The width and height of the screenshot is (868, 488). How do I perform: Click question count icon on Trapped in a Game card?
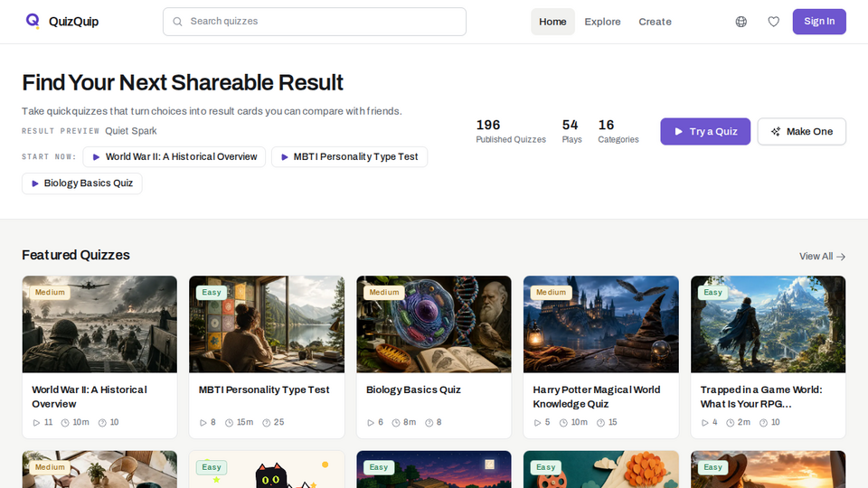[x=763, y=423]
